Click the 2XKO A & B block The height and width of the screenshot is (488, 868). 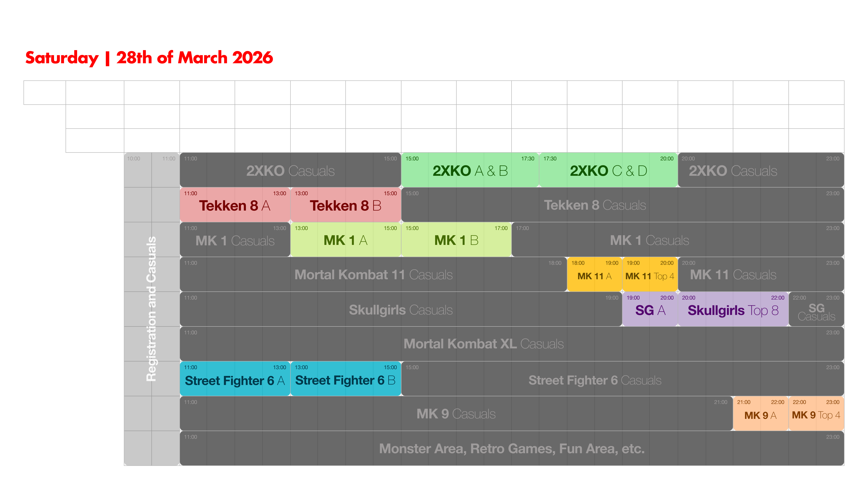tap(470, 170)
